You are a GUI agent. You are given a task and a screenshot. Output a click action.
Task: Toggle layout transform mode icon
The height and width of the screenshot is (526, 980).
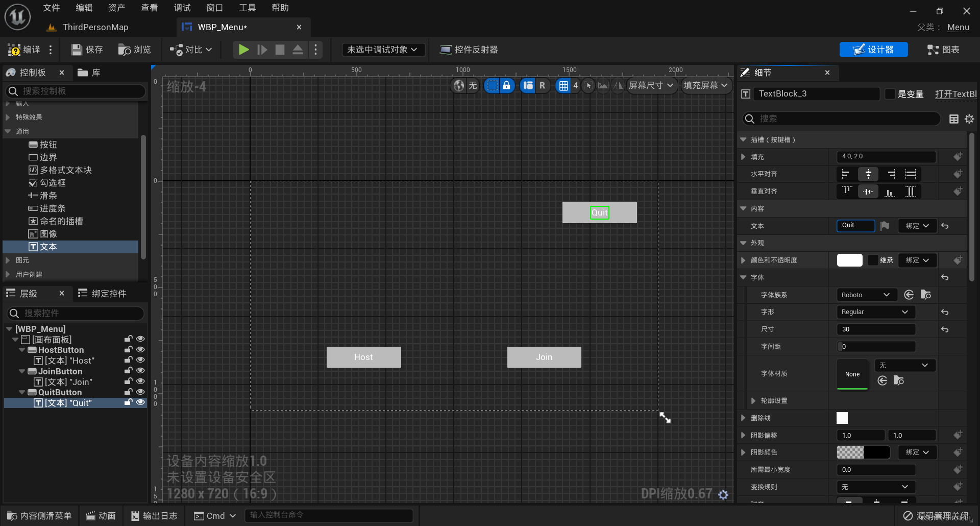[528, 86]
